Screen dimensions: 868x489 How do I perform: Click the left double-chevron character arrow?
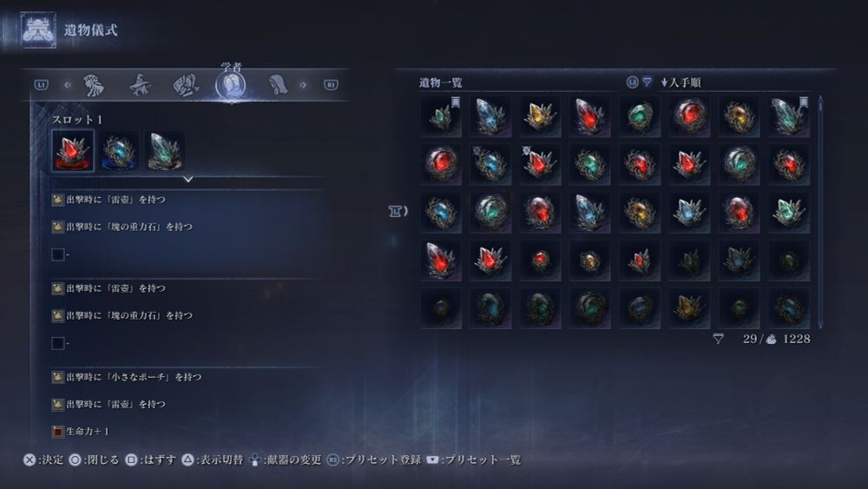point(68,85)
